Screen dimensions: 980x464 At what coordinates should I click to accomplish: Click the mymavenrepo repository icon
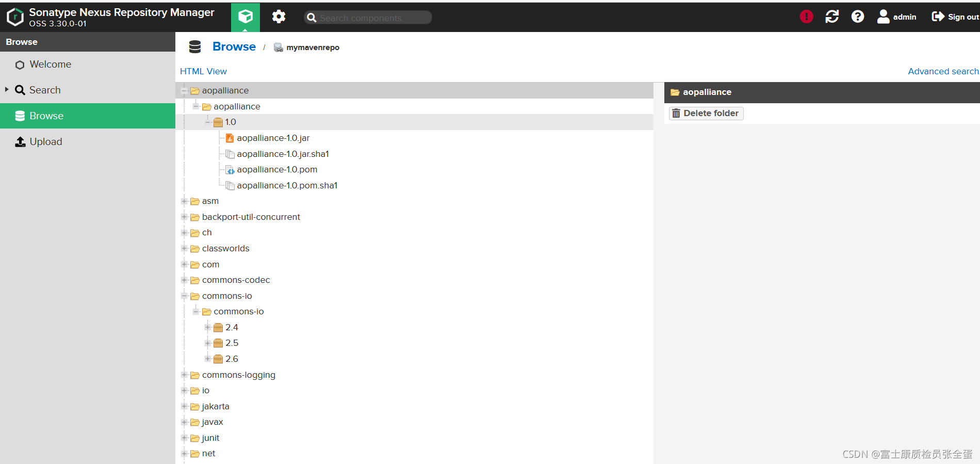(x=278, y=47)
